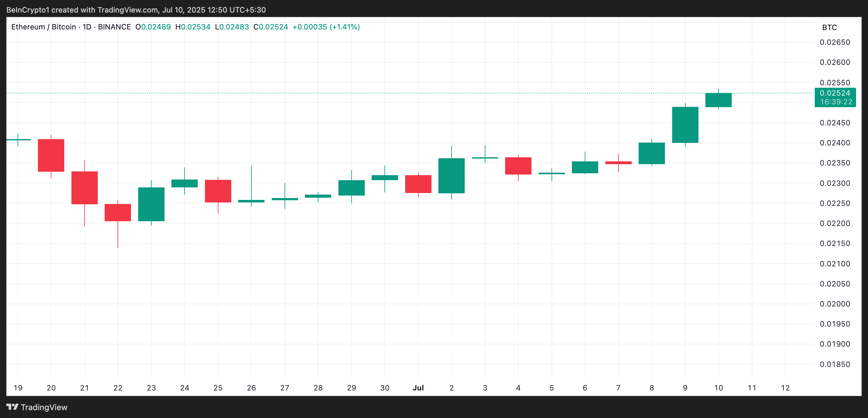This screenshot has width=868, height=418.
Task: Click the June 25 red candle
Action: [x=218, y=191]
